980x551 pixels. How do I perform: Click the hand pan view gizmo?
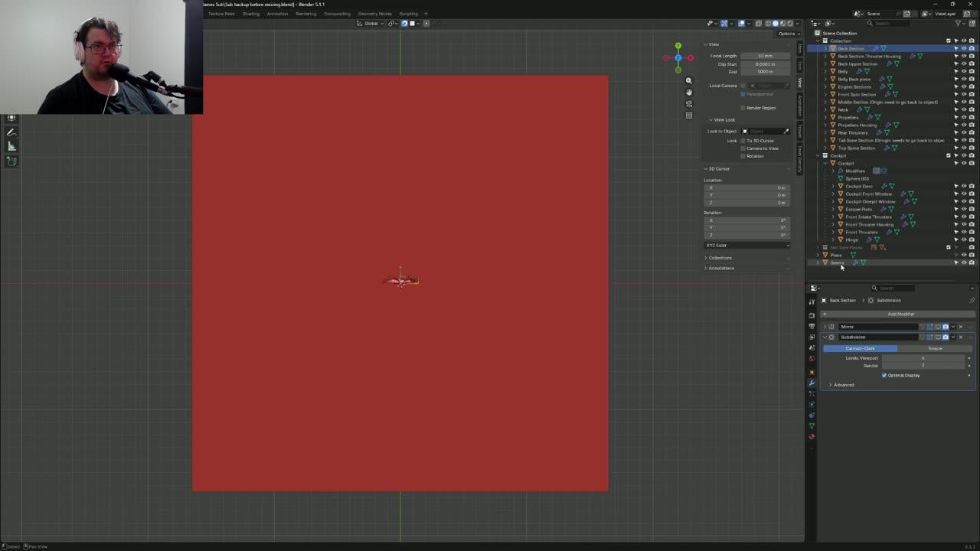(x=688, y=92)
